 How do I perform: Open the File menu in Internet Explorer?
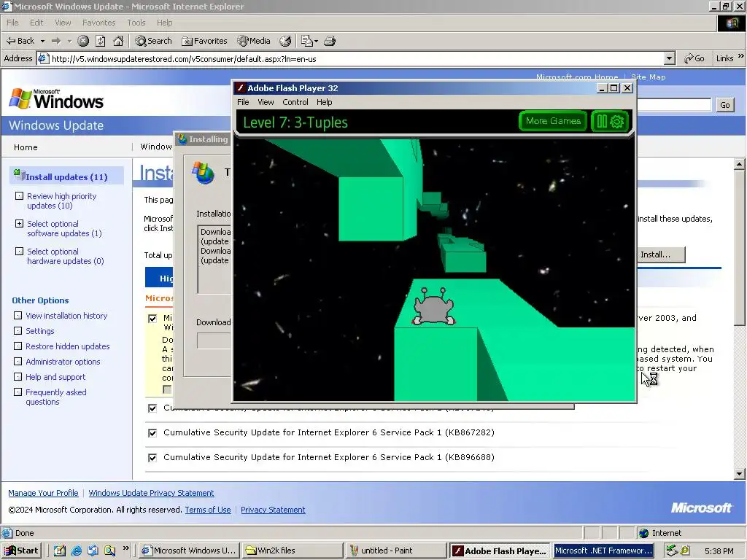pyautogui.click(x=12, y=23)
